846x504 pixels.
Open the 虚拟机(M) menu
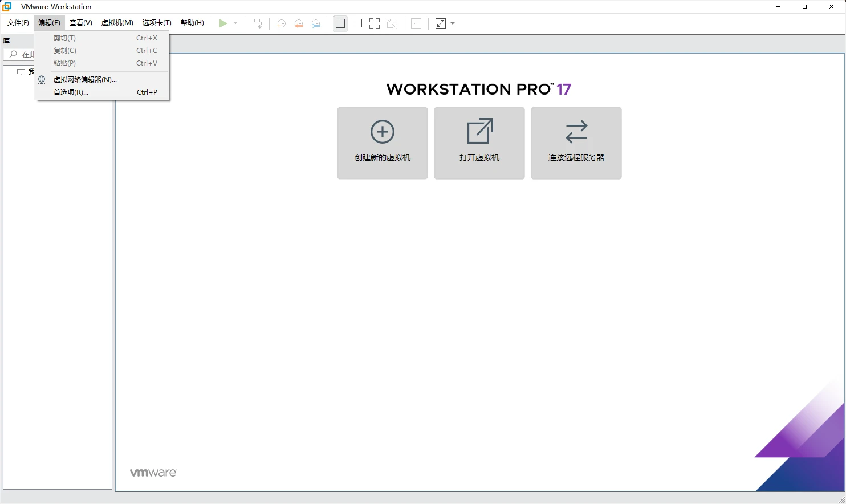pyautogui.click(x=117, y=23)
